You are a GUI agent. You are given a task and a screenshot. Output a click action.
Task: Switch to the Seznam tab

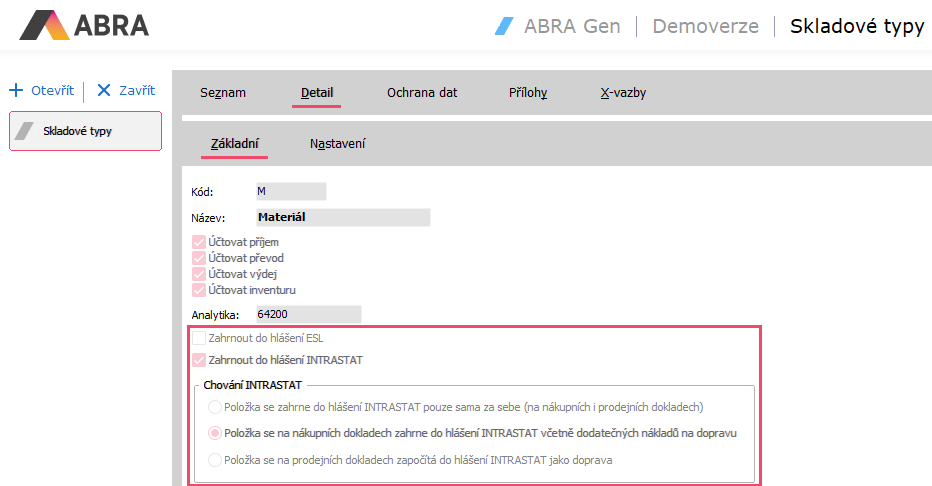click(x=222, y=93)
